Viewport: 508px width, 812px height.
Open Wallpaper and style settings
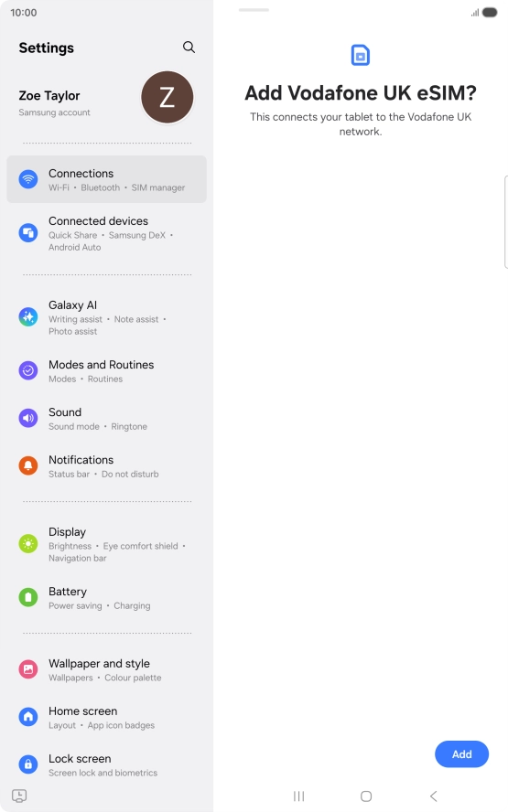pos(106,669)
